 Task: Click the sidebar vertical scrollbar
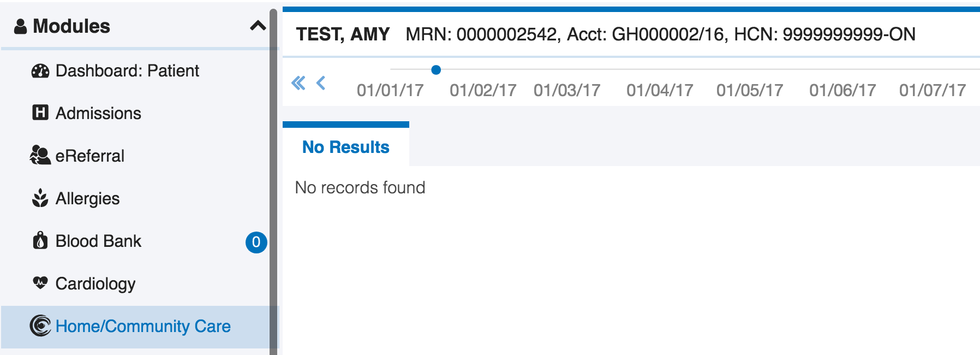(273, 180)
